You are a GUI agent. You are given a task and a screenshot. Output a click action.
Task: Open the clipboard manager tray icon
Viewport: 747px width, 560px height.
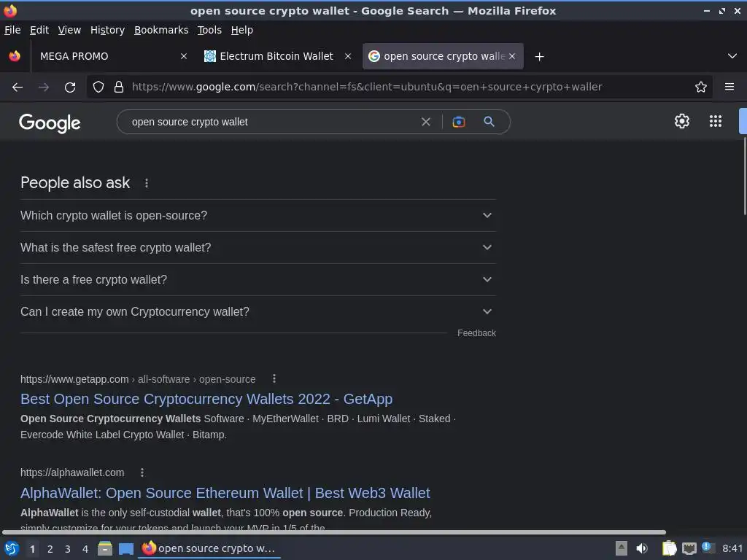pos(669,548)
